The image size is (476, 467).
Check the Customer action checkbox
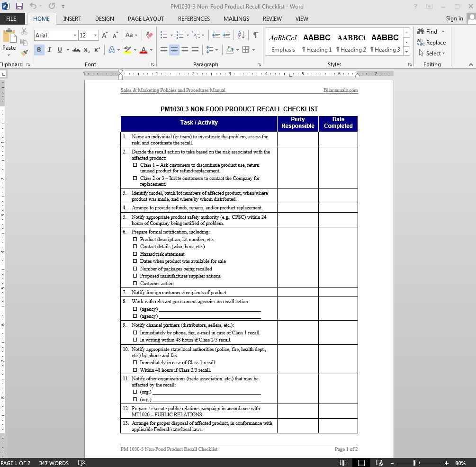tap(135, 283)
